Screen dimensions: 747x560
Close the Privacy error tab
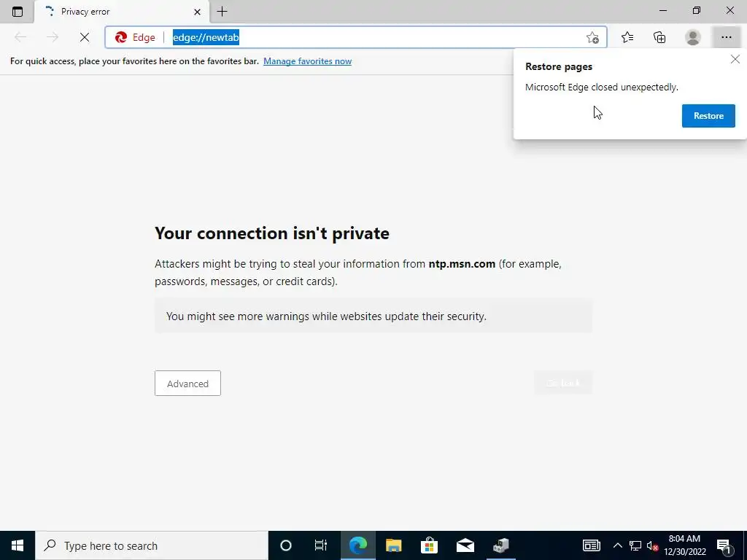pos(197,12)
